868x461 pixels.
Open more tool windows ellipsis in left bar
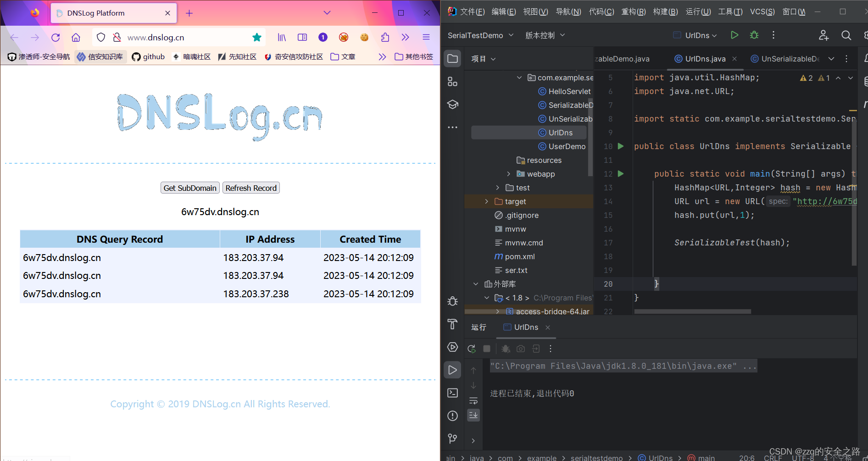(x=453, y=128)
